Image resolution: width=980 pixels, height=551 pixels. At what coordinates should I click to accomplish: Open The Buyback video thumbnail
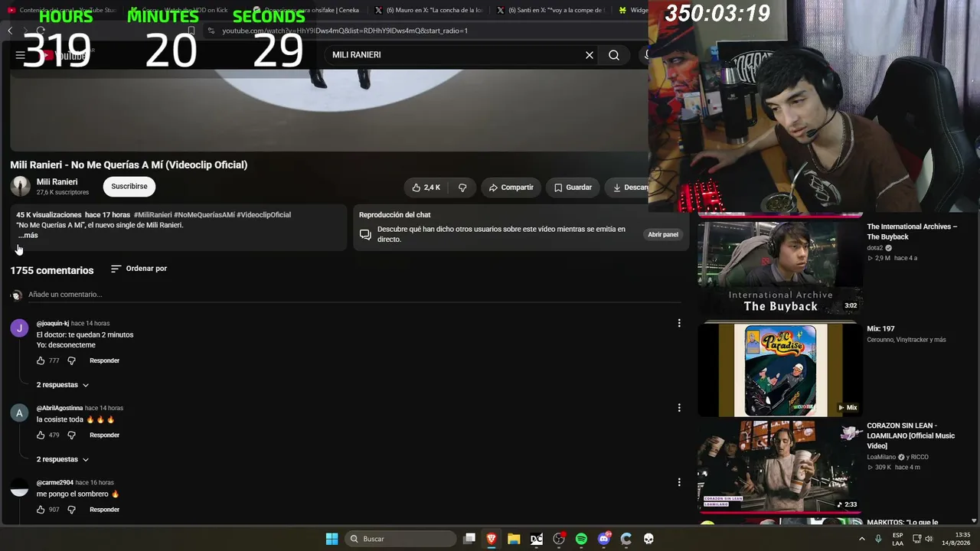pyautogui.click(x=780, y=267)
